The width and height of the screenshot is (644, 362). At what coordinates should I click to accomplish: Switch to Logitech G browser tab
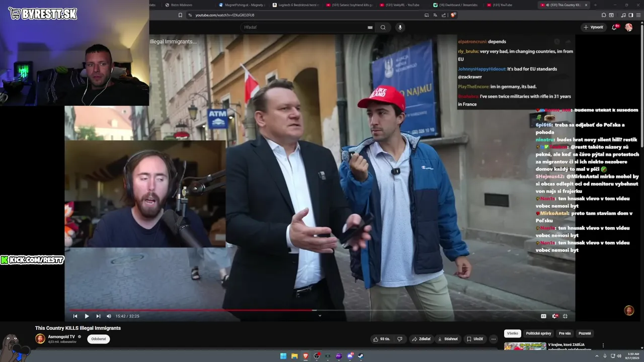[x=296, y=5]
